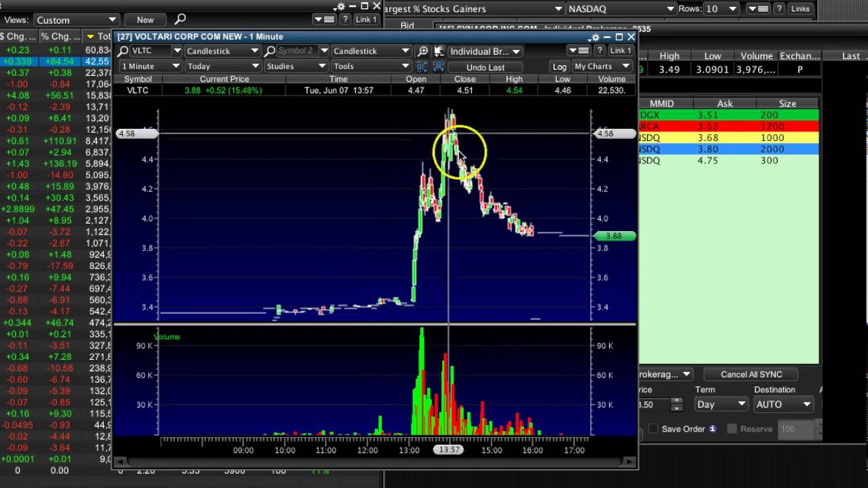Viewport: 868px width, 488px height.
Task: Click the watchlist search magnifier icon
Action: 180,19
